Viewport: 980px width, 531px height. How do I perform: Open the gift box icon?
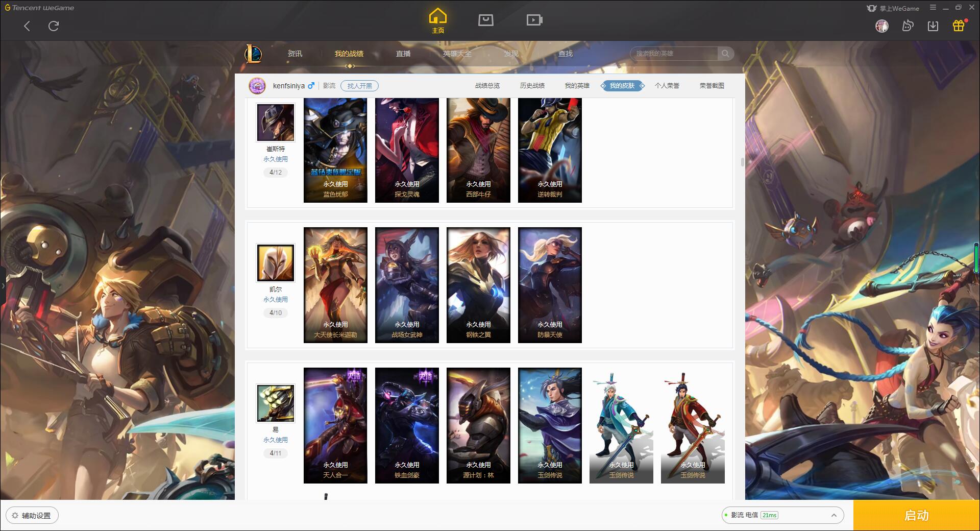pyautogui.click(x=959, y=26)
